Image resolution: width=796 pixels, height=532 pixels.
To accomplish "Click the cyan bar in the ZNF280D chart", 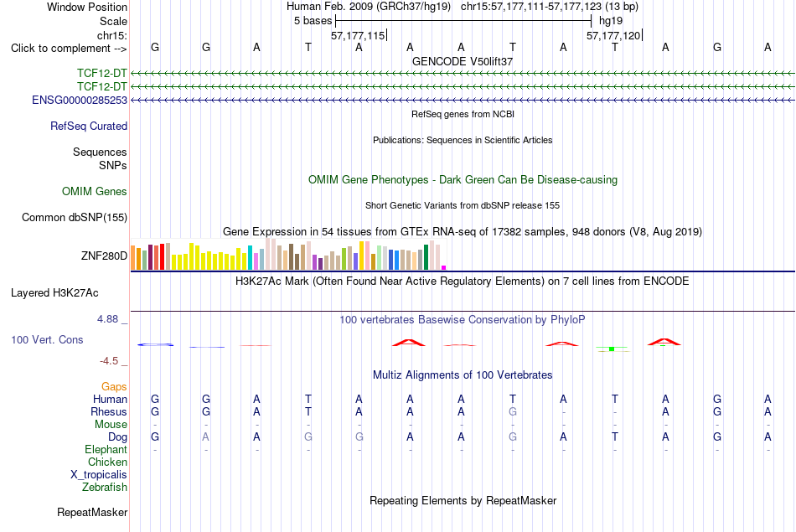I will pyautogui.click(x=250, y=257).
